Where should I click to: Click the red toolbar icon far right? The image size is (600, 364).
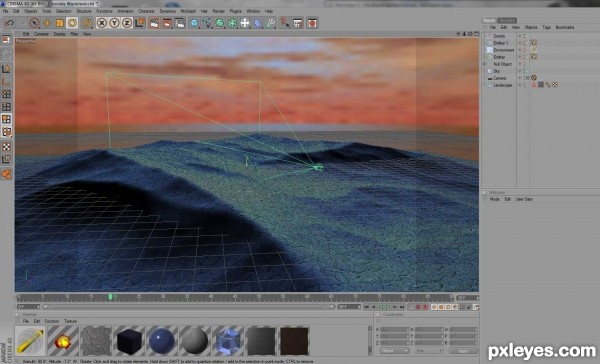(x=312, y=23)
